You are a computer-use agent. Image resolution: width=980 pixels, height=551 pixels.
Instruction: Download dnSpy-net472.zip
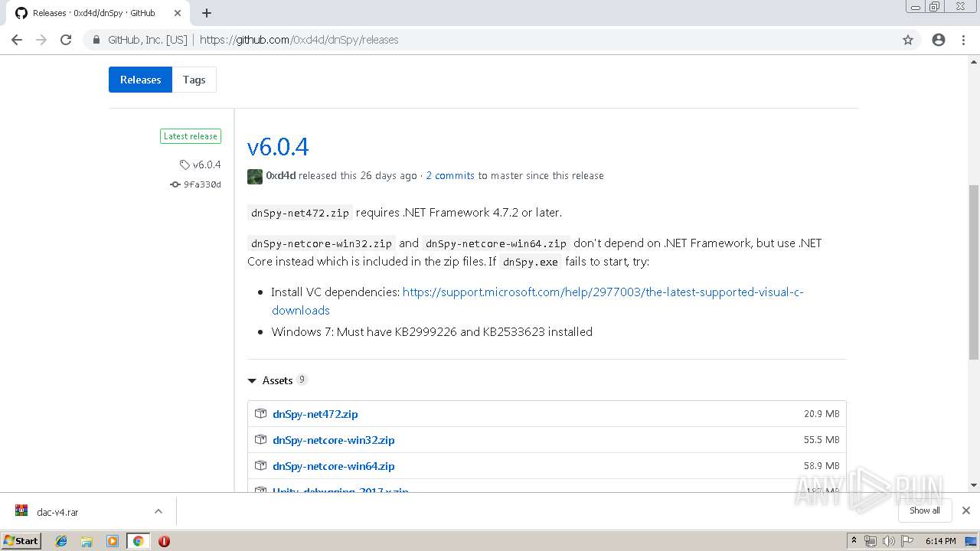[315, 414]
